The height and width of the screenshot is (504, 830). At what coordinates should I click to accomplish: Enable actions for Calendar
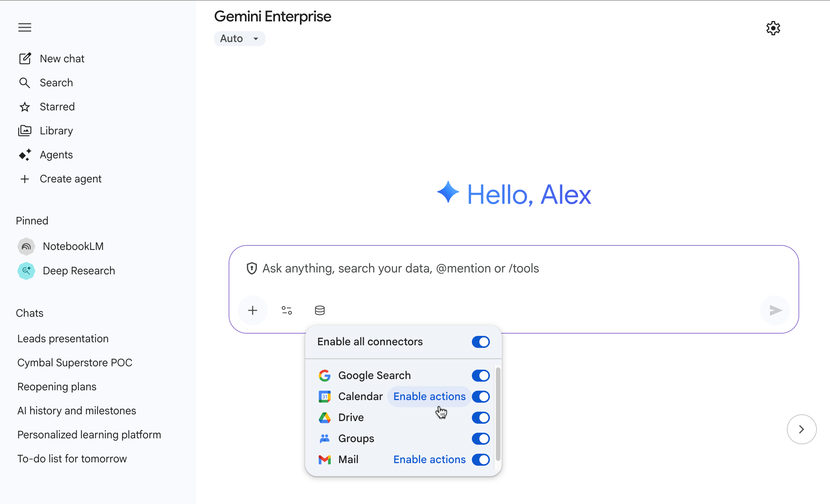pyautogui.click(x=429, y=396)
